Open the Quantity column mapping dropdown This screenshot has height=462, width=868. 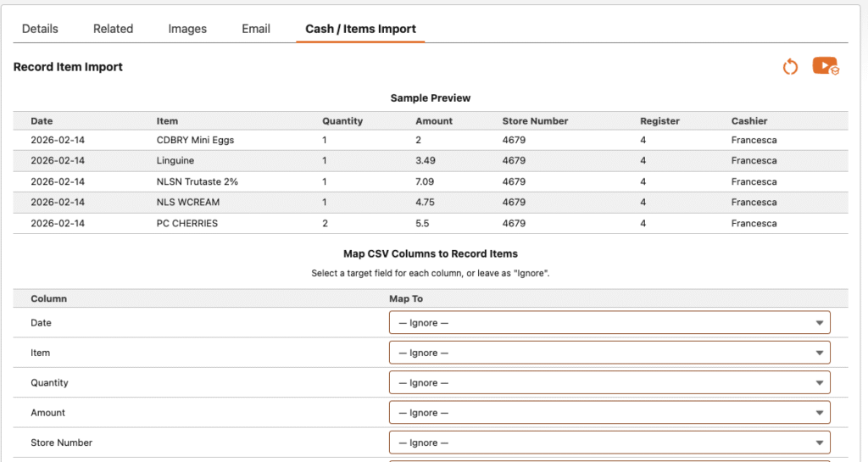[609, 383]
